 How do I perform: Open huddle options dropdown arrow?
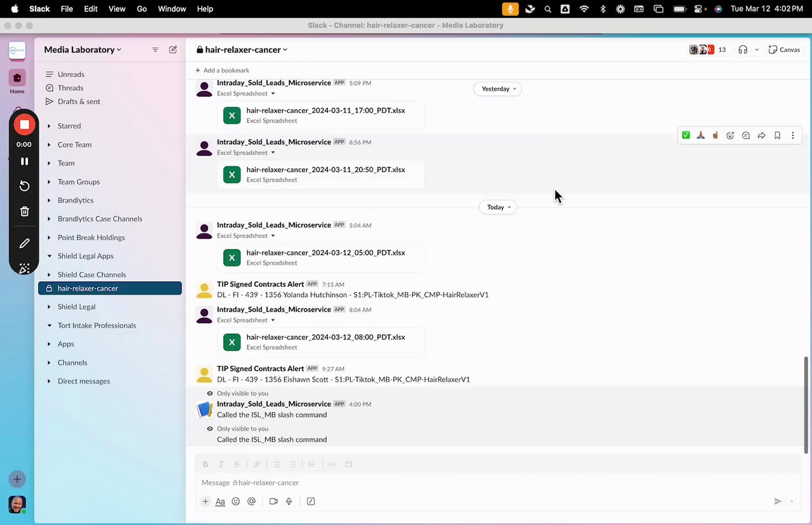click(757, 50)
